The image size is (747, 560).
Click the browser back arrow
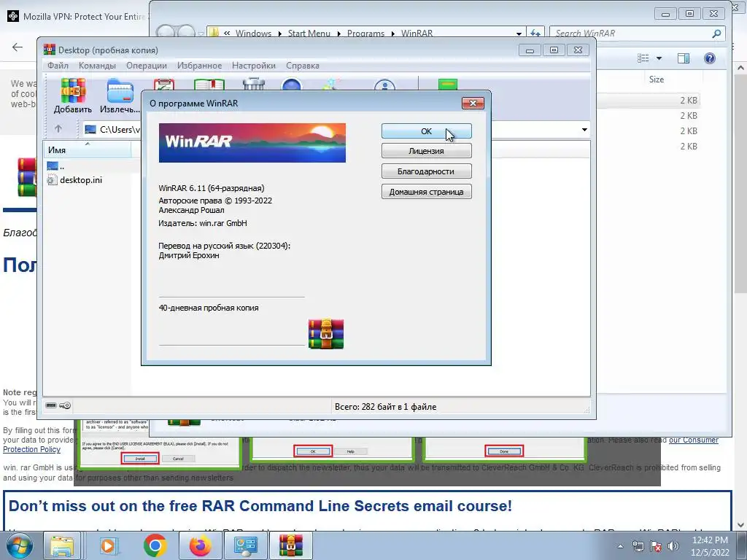[x=18, y=47]
